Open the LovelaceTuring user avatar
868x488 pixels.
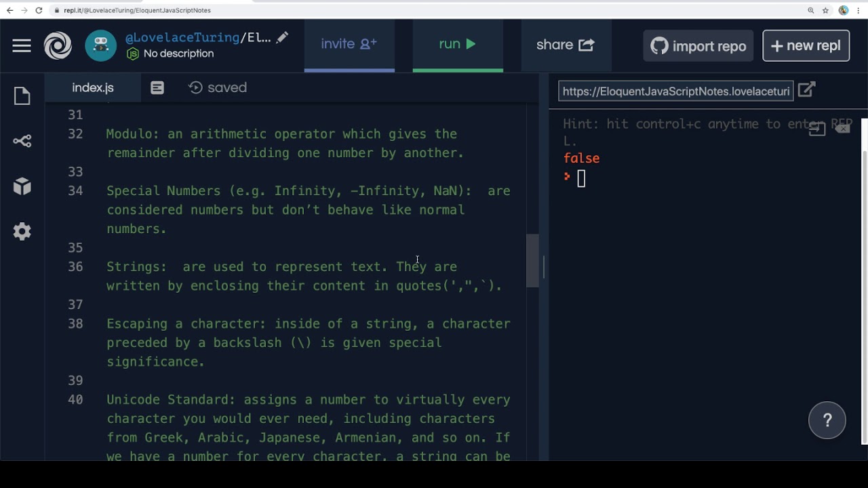[101, 45]
